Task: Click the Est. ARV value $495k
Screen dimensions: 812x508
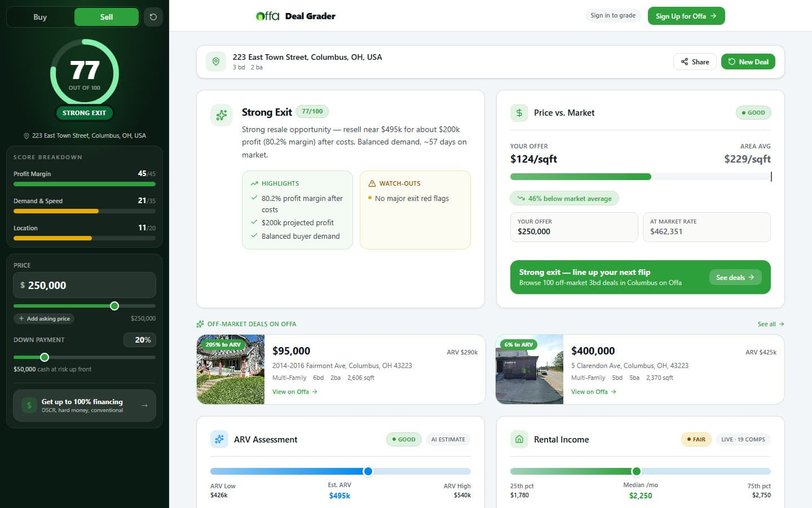Action: (339, 496)
